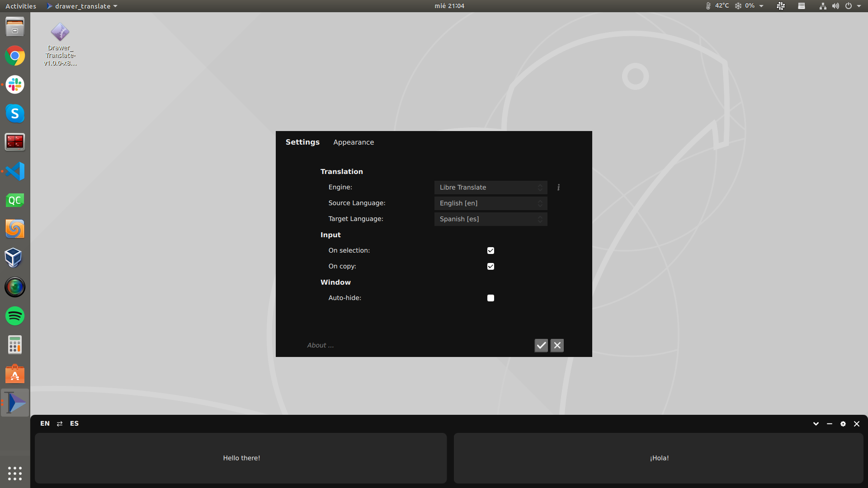Open Visual Studio Code from the dock

[x=15, y=171]
